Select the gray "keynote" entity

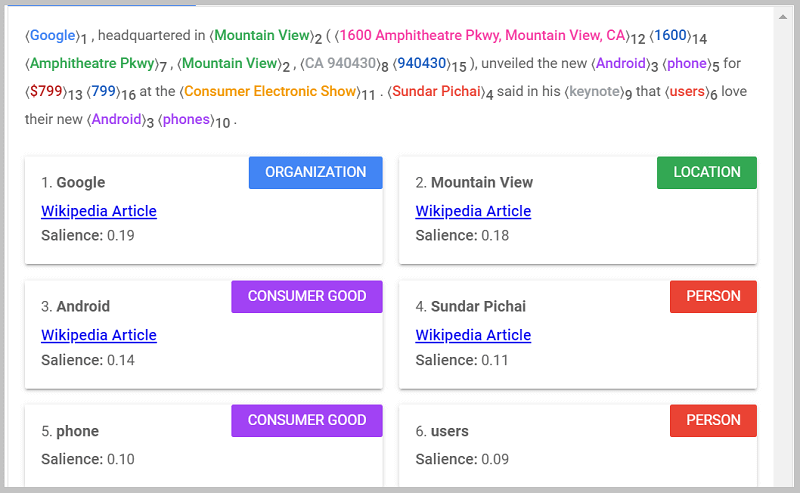click(594, 92)
